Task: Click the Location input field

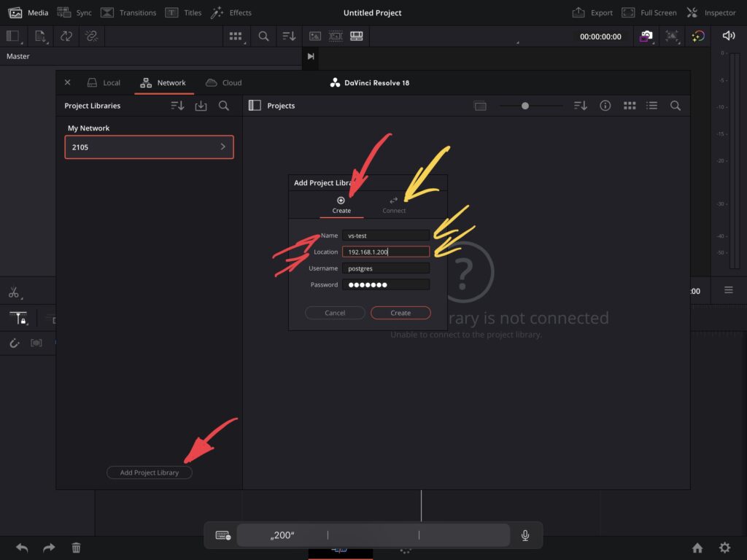Action: coord(386,252)
